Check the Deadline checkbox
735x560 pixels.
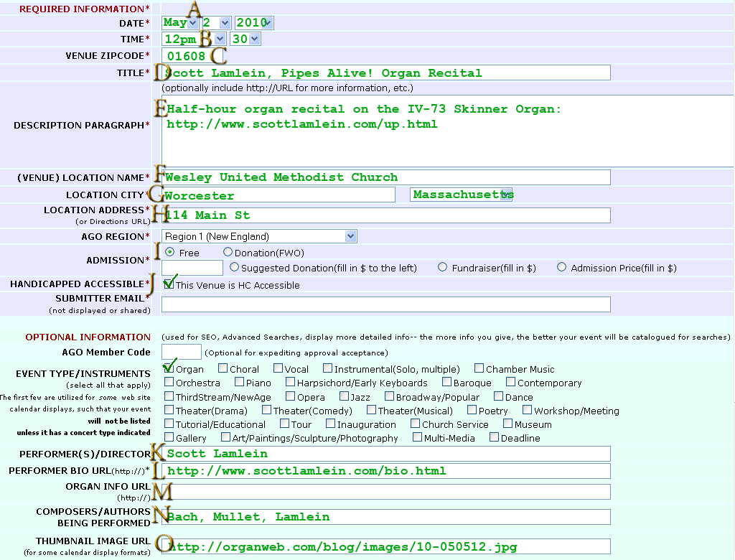(494, 437)
